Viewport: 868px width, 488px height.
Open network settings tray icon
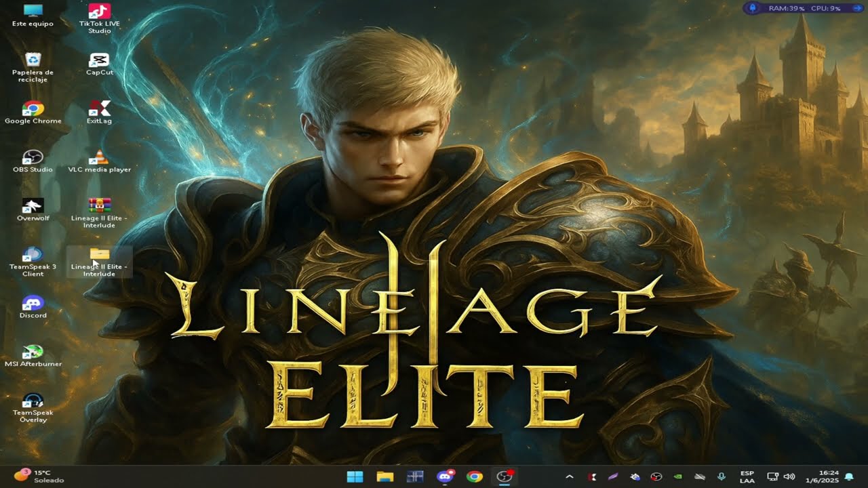click(772, 476)
